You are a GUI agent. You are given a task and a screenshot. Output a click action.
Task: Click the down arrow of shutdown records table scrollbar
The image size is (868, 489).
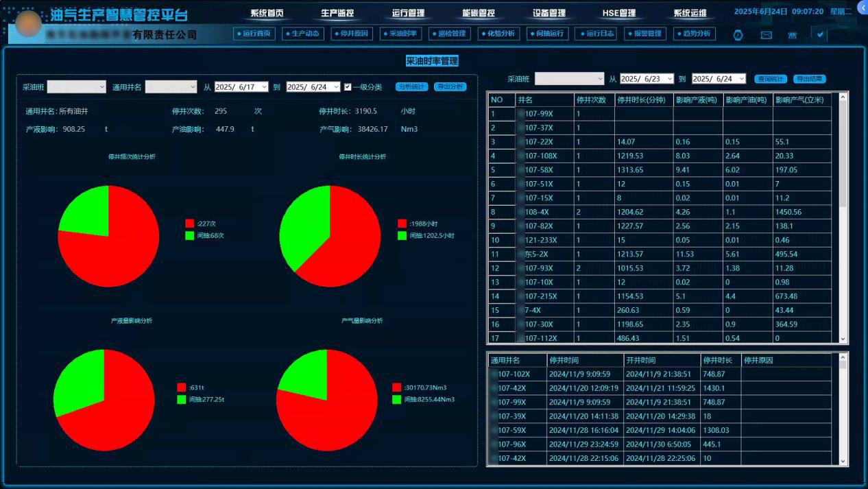[843, 462]
